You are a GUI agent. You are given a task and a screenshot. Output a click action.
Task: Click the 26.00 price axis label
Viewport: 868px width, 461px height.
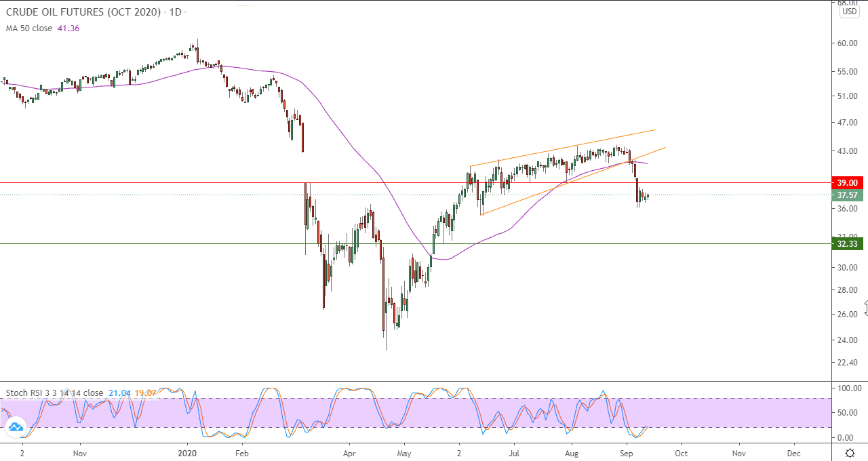pyautogui.click(x=848, y=315)
